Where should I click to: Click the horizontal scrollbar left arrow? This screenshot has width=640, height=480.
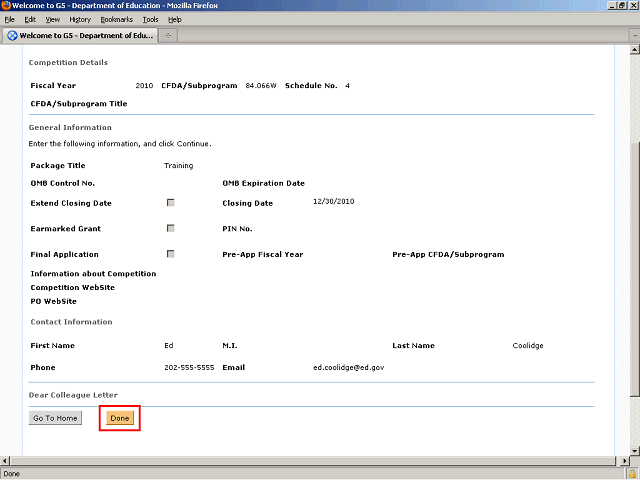click(x=5, y=461)
